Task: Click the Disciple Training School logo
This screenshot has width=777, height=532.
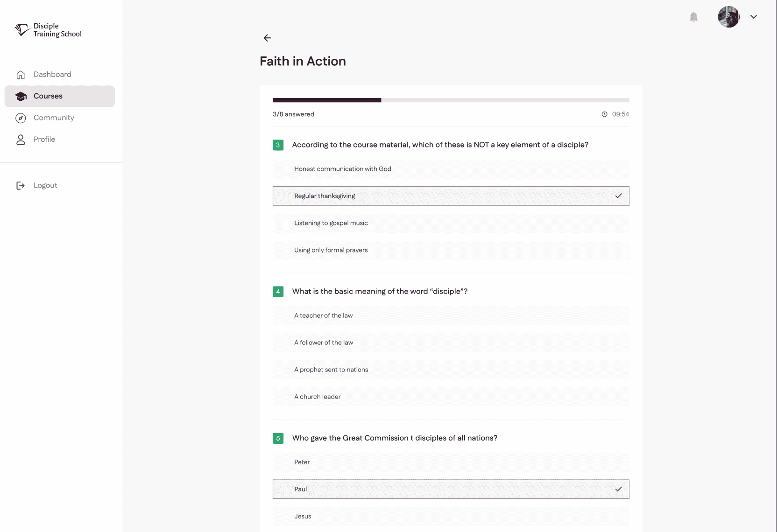Action: (48, 30)
